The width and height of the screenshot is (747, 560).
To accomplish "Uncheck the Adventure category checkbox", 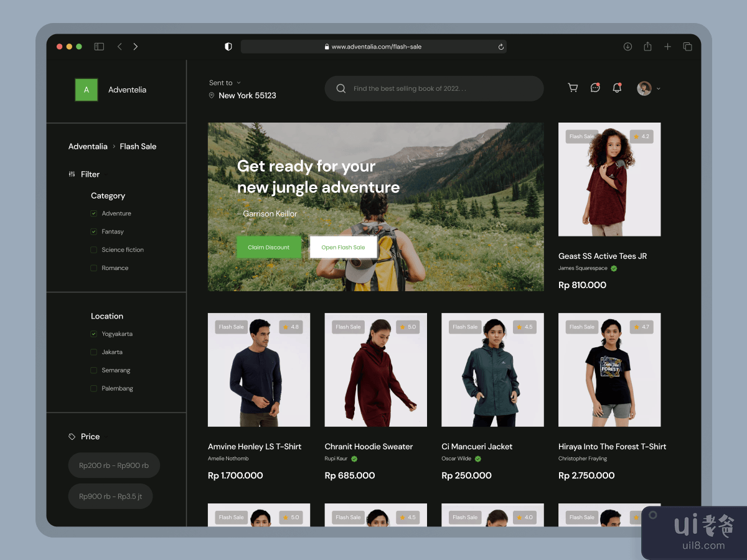I will 94,213.
